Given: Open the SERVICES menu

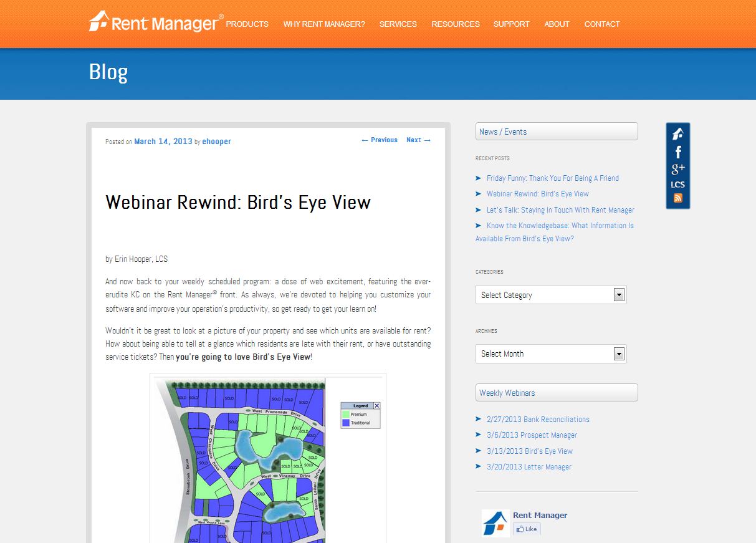Looking at the screenshot, I should point(398,24).
